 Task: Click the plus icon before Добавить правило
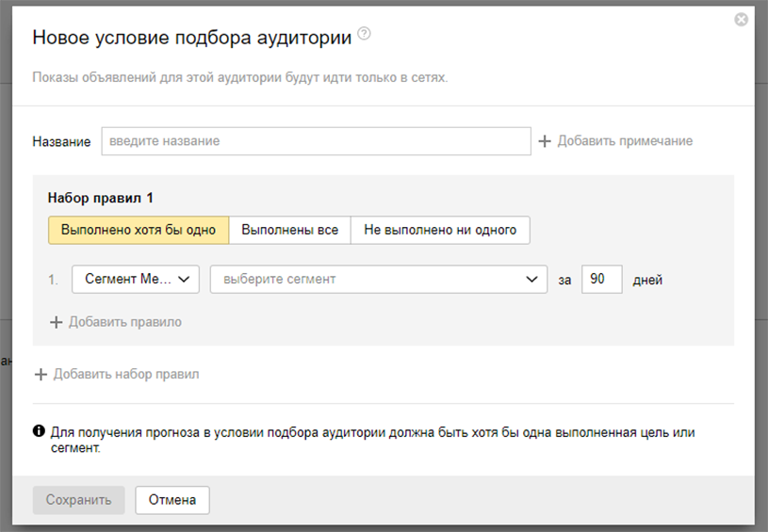56,322
